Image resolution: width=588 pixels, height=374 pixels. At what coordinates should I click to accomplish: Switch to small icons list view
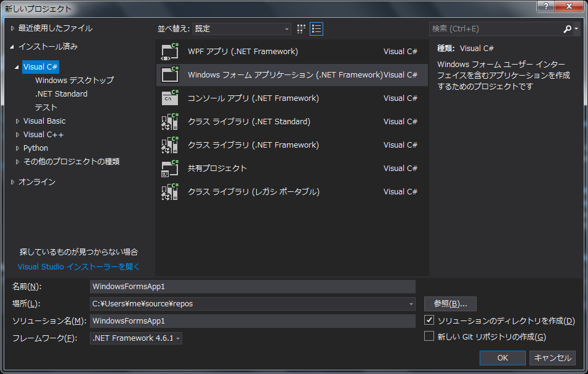316,29
